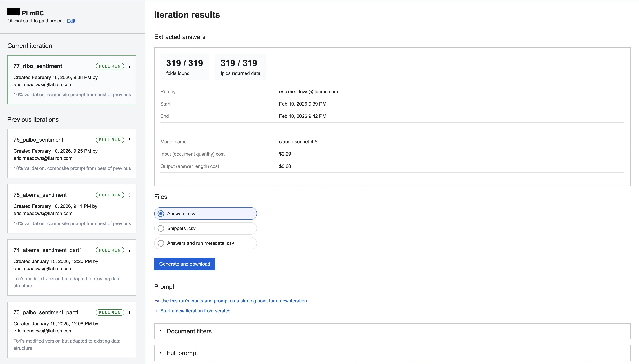This screenshot has height=364, width=639.
Task: Use this run's inputs as starting point link
Action: point(233,301)
